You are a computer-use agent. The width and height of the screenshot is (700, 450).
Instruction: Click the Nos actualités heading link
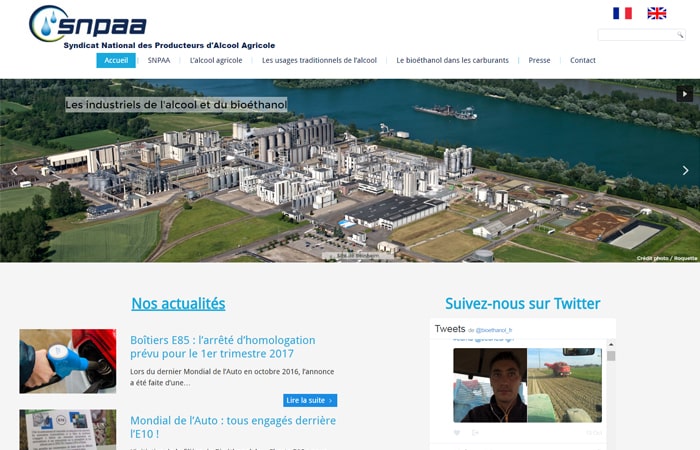tap(178, 304)
